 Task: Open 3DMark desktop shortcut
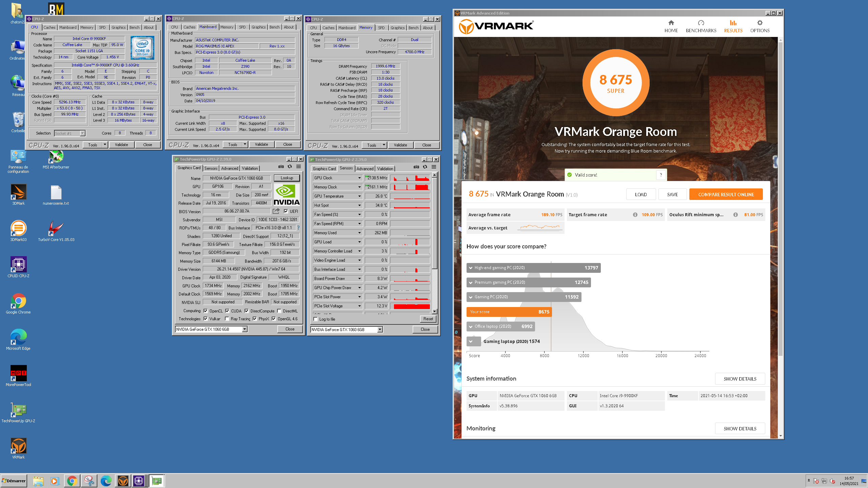(x=18, y=195)
